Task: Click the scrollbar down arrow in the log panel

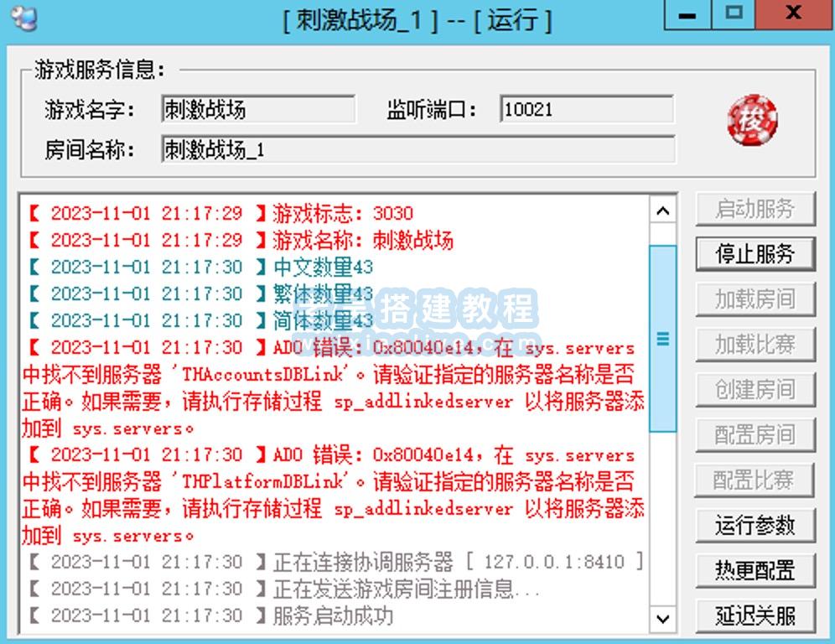Action: [x=662, y=620]
